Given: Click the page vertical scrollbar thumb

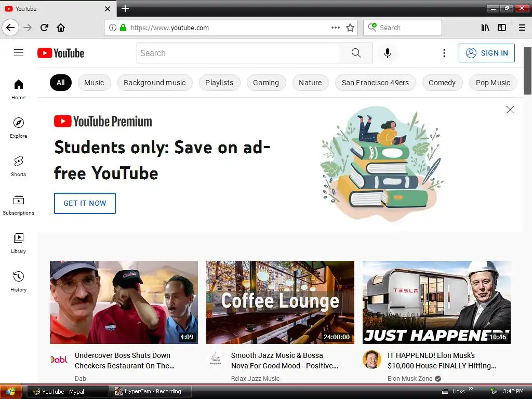Looking at the screenshot, I should point(527,71).
